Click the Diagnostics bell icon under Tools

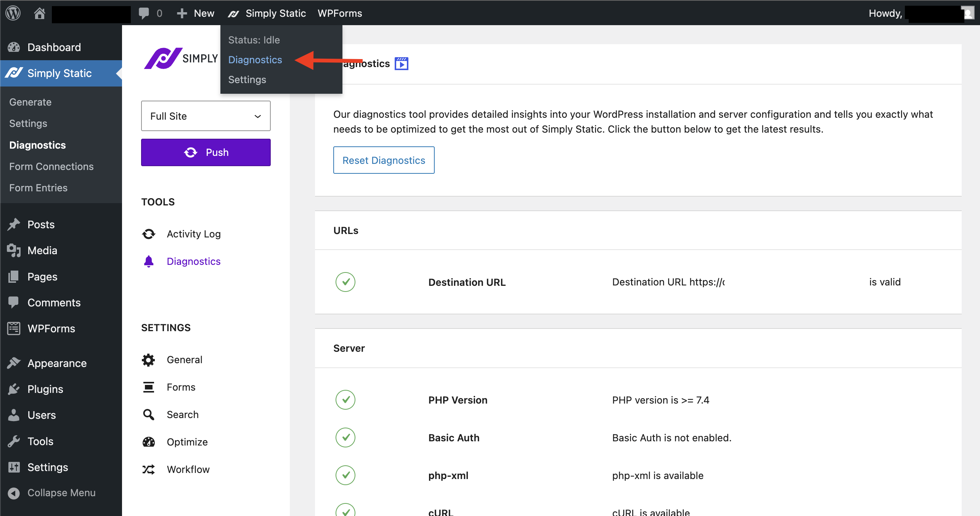pyautogui.click(x=149, y=261)
